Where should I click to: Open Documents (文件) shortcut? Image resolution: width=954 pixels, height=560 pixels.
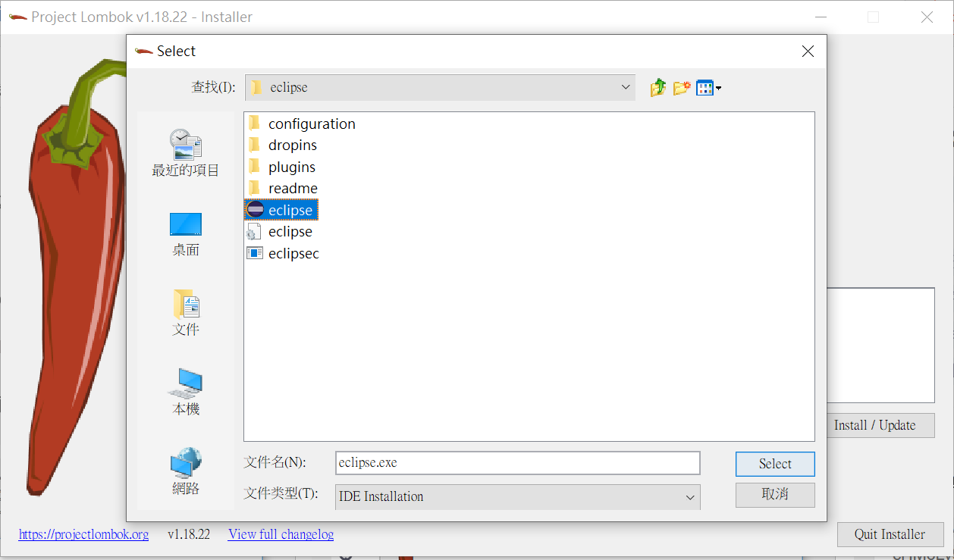pyautogui.click(x=186, y=313)
